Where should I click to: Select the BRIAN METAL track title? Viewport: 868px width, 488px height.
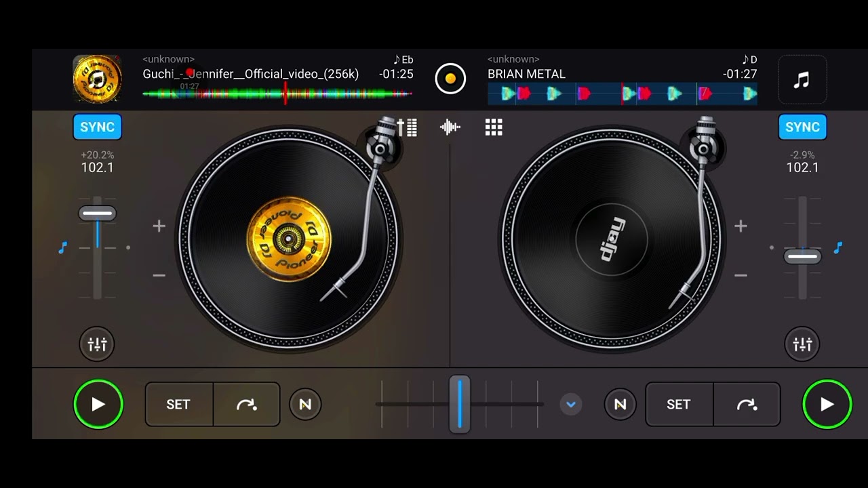pyautogui.click(x=526, y=74)
